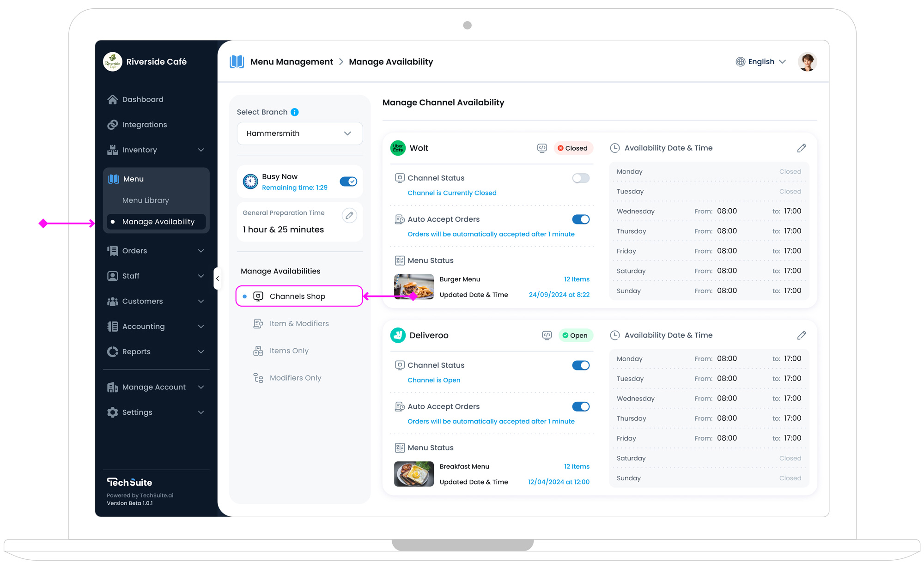Click the Item & Modifiers icon
The width and height of the screenshot is (924, 569).
pos(258,323)
